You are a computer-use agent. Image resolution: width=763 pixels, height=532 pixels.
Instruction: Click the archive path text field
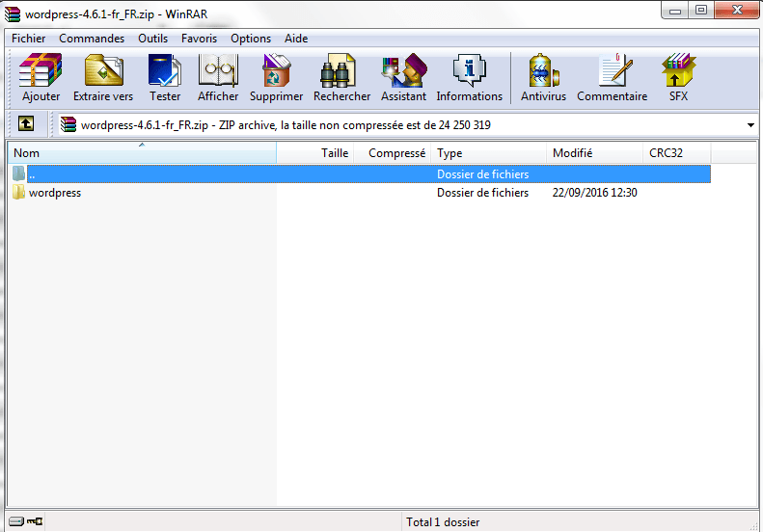coord(408,125)
